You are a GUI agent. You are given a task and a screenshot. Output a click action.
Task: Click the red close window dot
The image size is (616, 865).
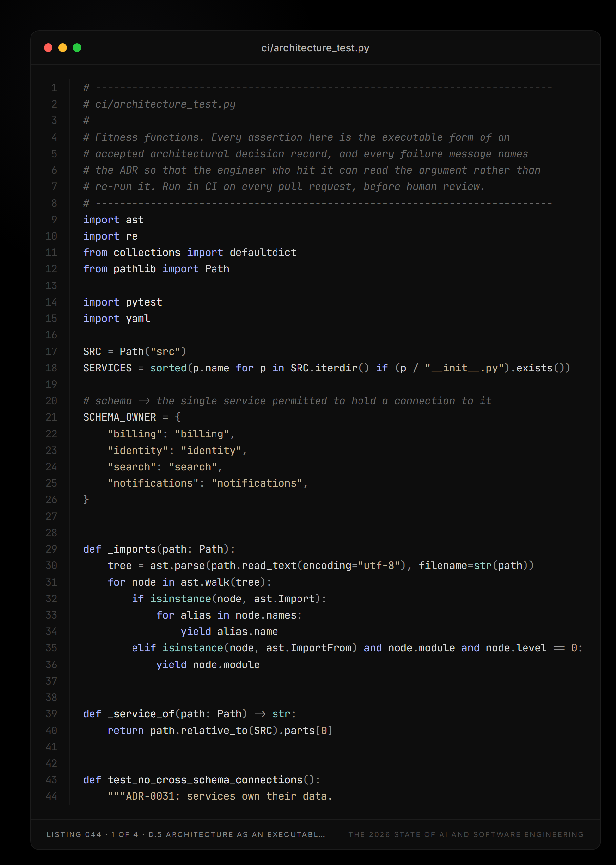pyautogui.click(x=48, y=48)
